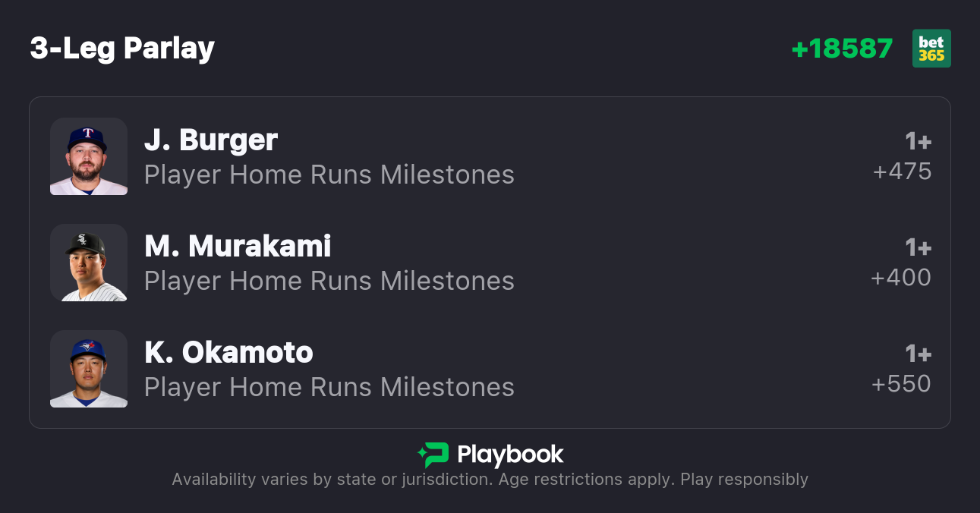This screenshot has height=513, width=980.
Task: Click Okamoto's Player Home Runs Milestones label
Action: pos(329,388)
